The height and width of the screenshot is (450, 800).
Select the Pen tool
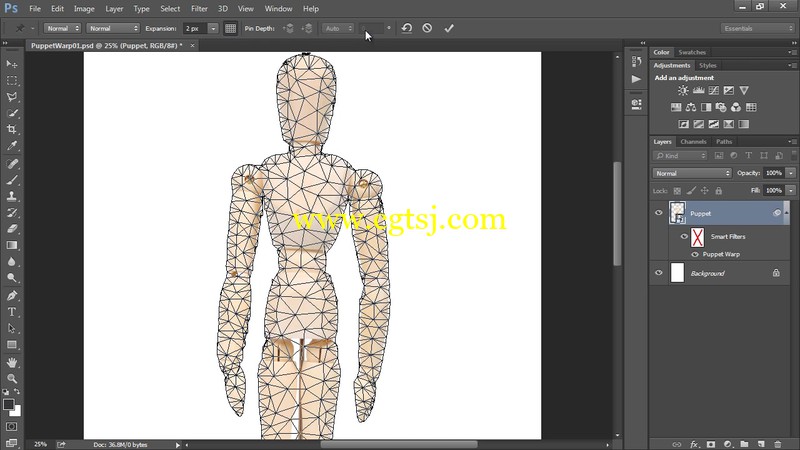coord(12,295)
